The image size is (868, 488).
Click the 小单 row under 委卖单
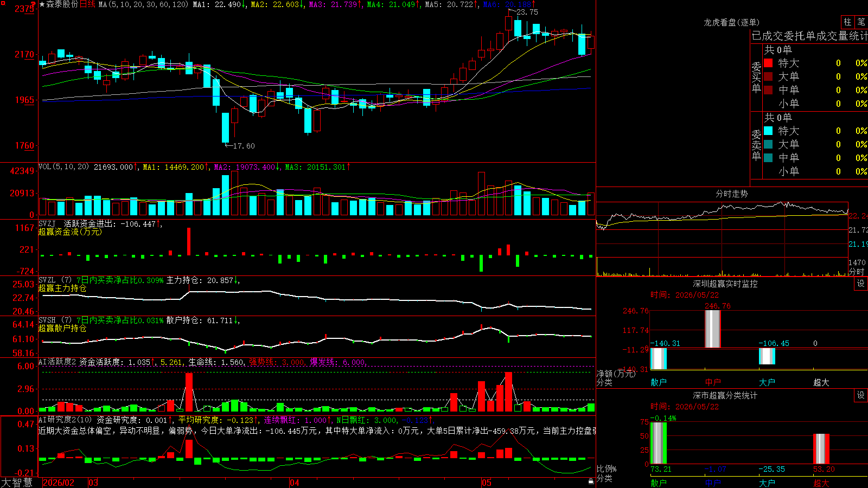coord(815,171)
